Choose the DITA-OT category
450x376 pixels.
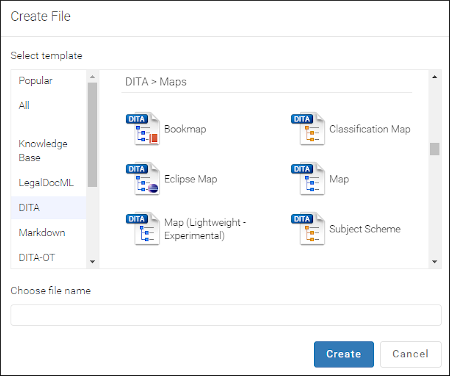tap(37, 257)
